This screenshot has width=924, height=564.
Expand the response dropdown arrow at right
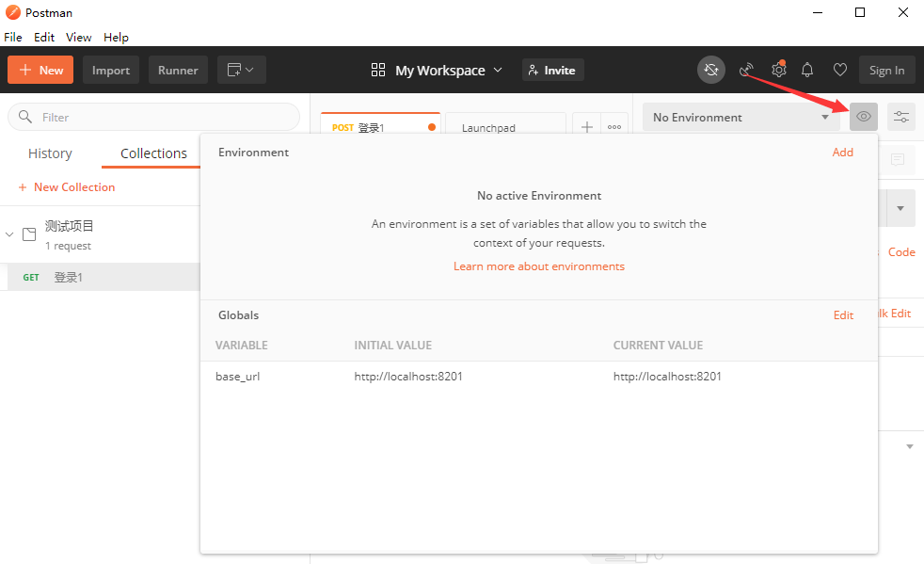pos(909,446)
